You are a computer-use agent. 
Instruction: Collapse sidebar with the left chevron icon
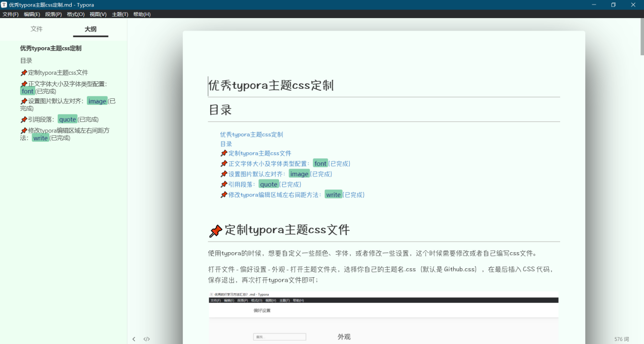(134, 339)
